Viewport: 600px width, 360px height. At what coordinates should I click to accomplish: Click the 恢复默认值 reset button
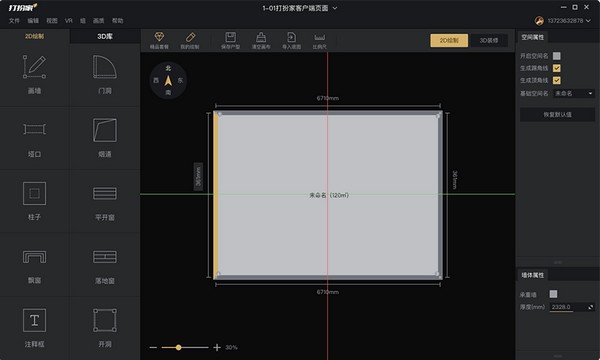point(557,115)
